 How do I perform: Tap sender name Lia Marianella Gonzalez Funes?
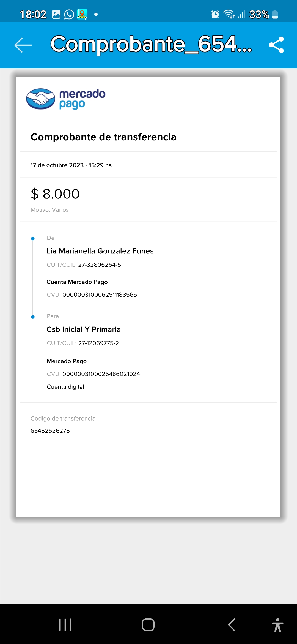tap(100, 251)
